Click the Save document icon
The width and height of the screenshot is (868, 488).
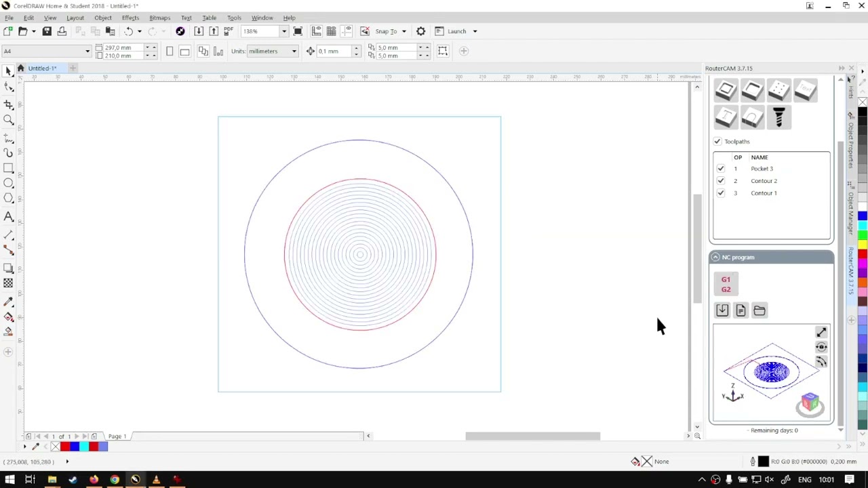(47, 31)
